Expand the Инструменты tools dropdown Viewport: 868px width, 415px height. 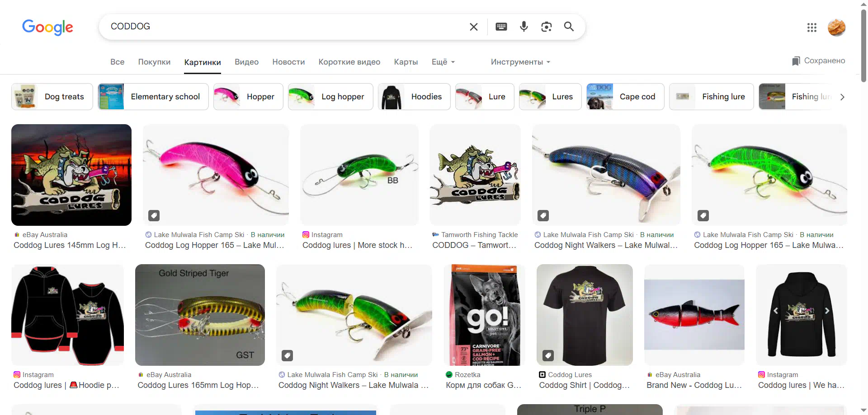coord(520,62)
